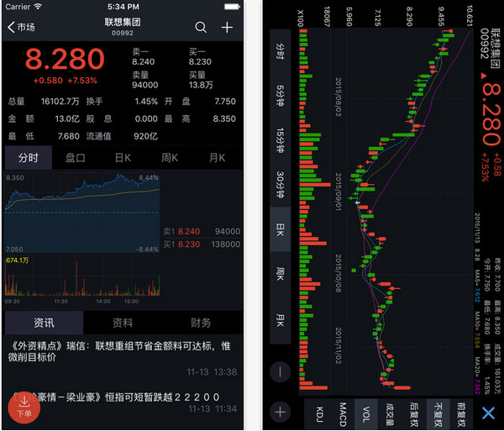Select the 资讯 news tab
This screenshot has width=504, height=431.
pyautogui.click(x=44, y=323)
